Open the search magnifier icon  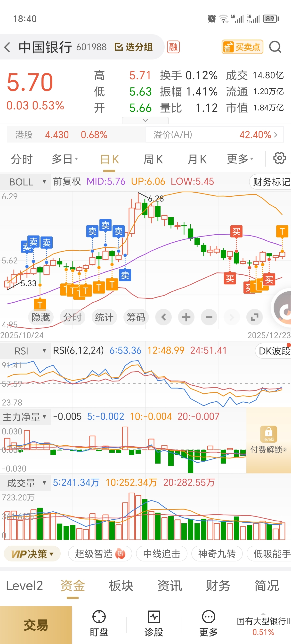[x=275, y=47]
